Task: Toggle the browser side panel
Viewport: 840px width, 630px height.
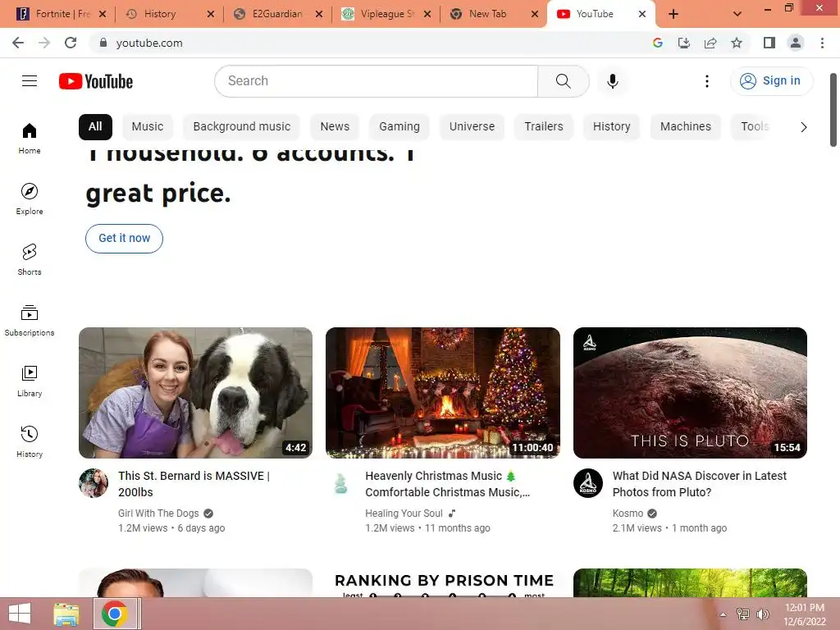Action: (x=769, y=43)
